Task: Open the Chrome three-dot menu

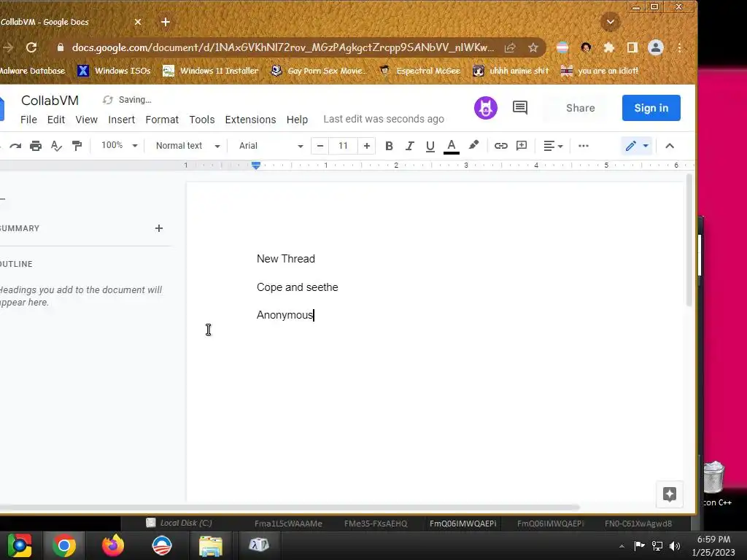Action: coord(679,47)
